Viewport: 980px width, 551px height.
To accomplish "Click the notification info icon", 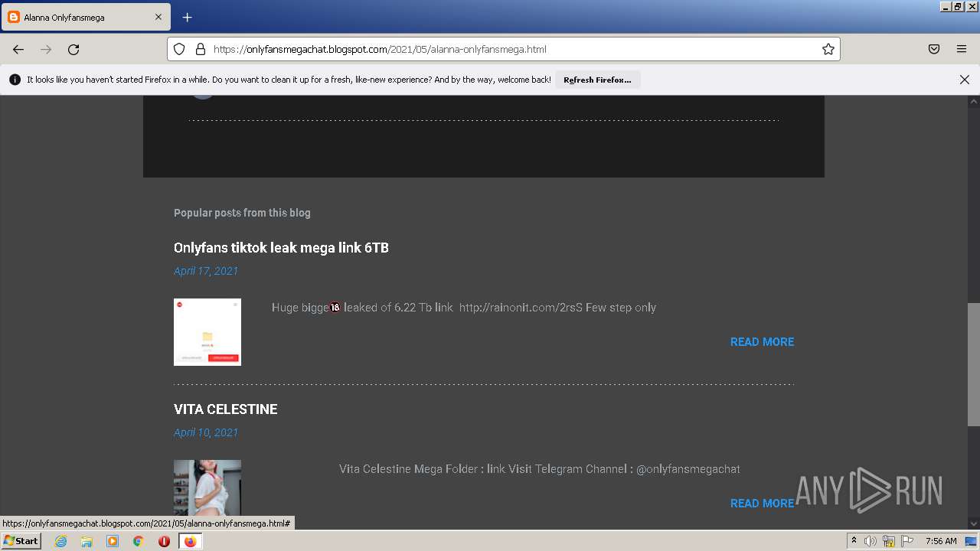I will [x=15, y=80].
